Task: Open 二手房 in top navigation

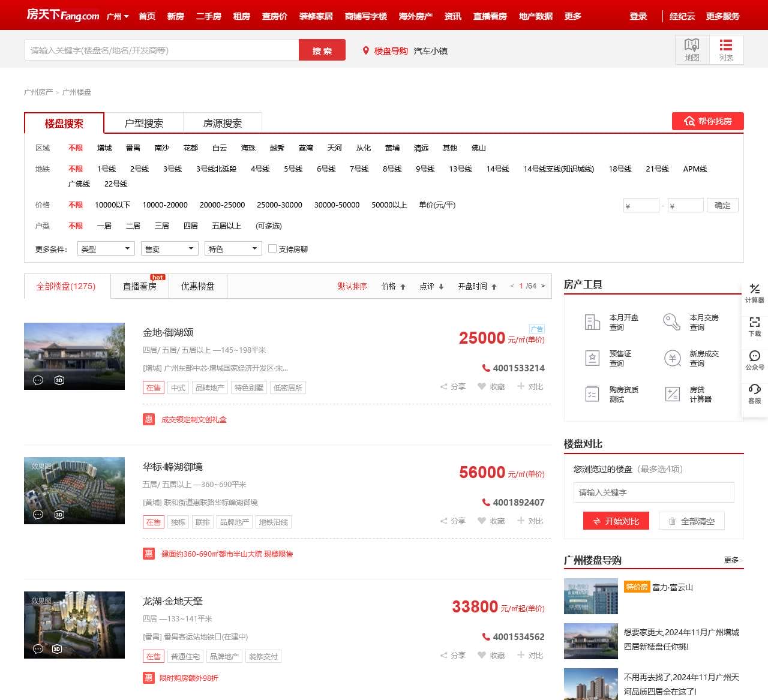Action: [209, 16]
